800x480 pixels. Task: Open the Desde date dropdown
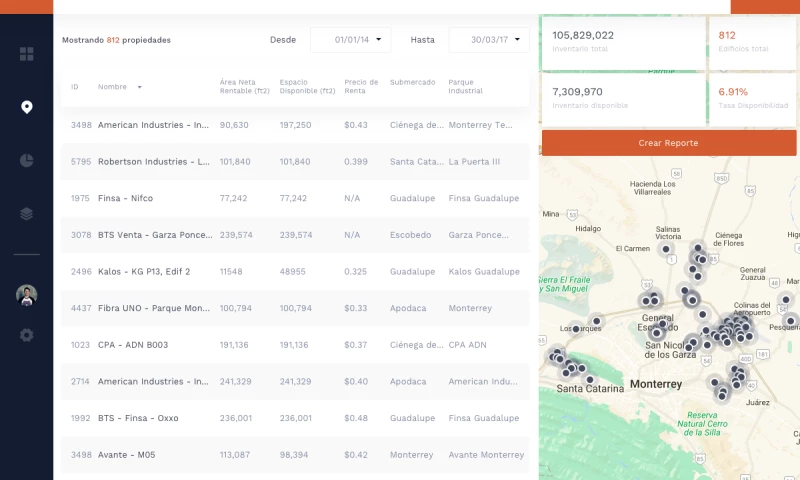350,40
